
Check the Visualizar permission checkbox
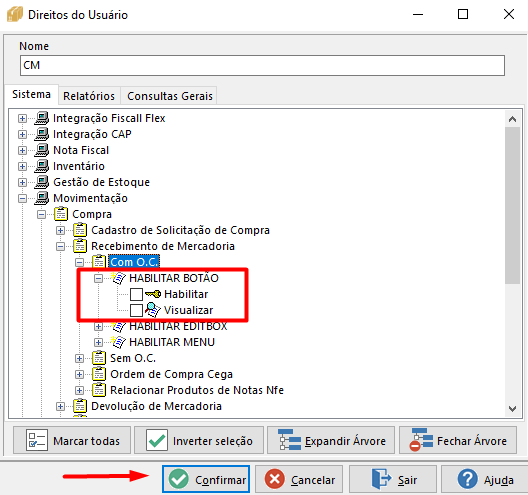[x=136, y=310]
